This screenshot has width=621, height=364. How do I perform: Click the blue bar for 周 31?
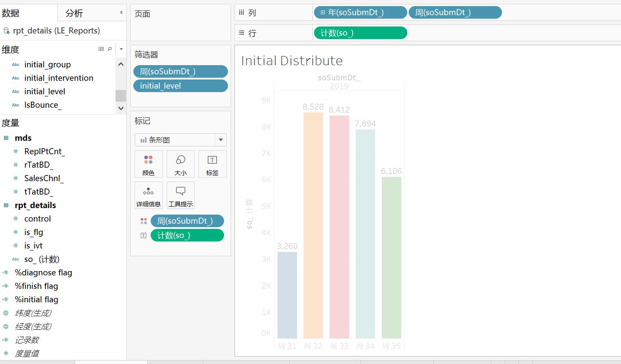(287, 295)
